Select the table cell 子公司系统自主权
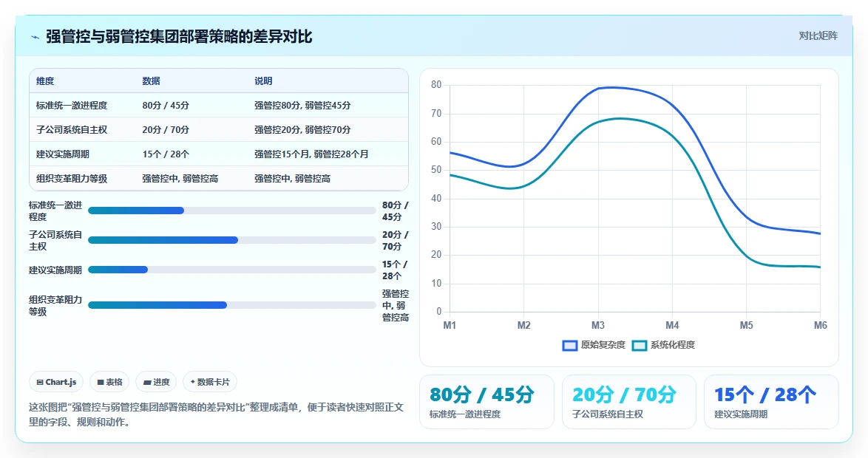Image resolution: width=868 pixels, height=458 pixels. click(72, 129)
